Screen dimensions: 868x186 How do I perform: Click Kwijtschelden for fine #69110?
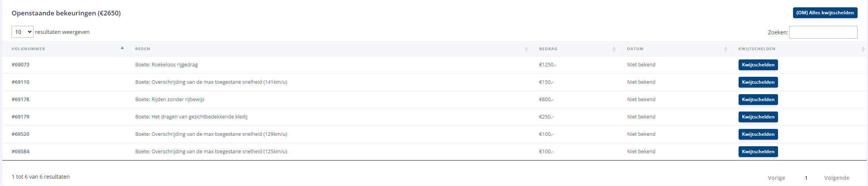758,82
